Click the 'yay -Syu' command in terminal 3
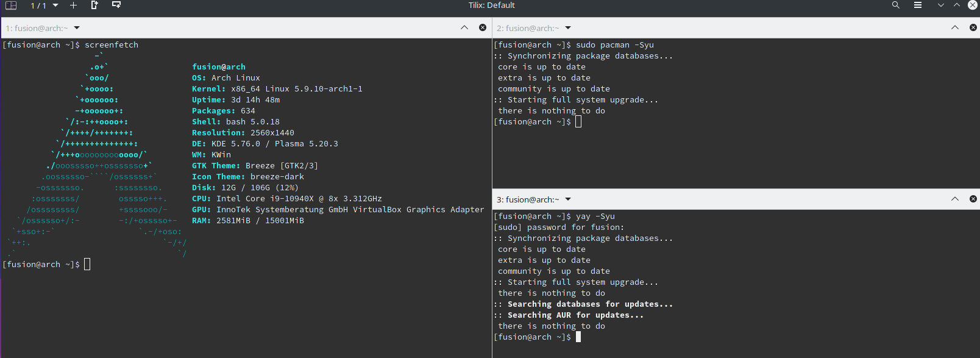980x358 pixels. point(595,217)
